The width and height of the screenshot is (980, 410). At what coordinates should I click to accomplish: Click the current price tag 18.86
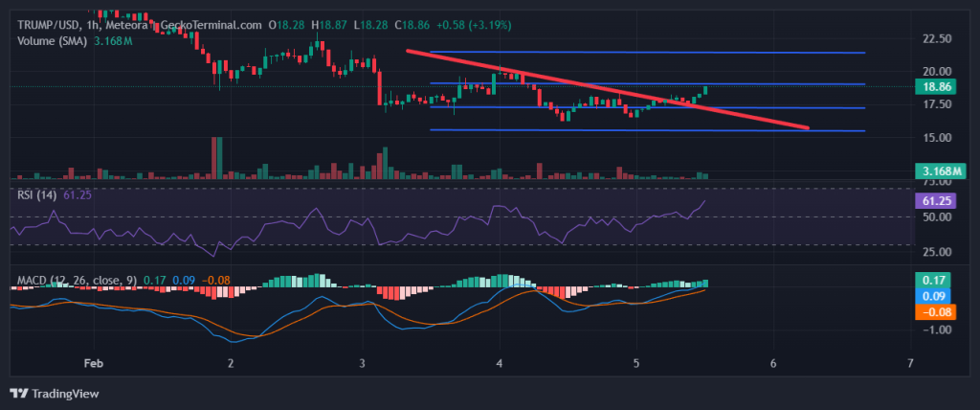point(932,86)
